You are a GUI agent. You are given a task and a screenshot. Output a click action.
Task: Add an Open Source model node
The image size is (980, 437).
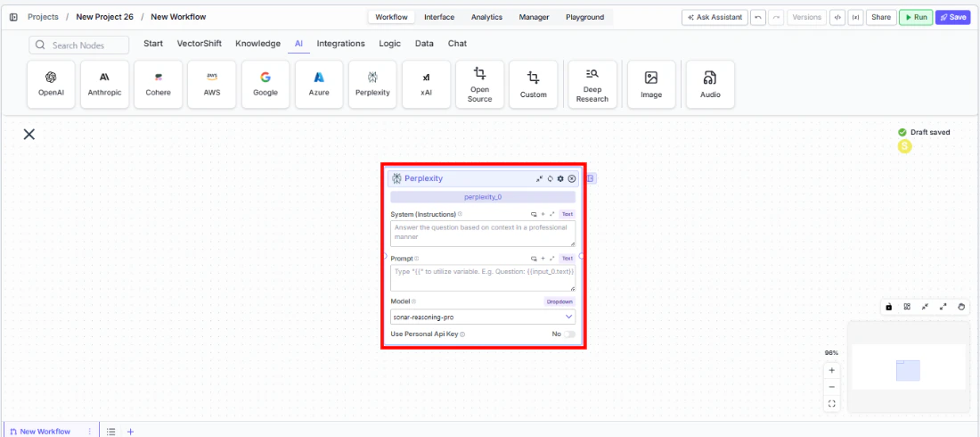point(480,85)
